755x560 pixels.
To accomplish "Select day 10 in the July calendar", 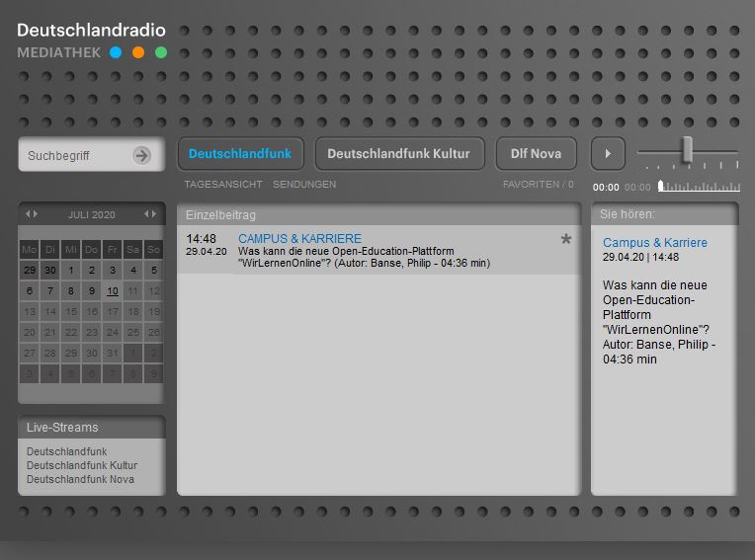I will pos(113,290).
